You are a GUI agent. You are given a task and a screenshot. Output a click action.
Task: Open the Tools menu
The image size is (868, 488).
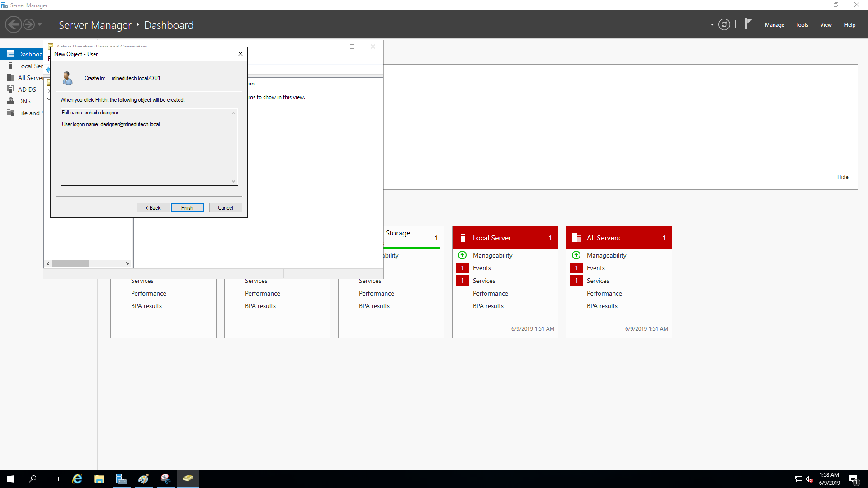click(802, 25)
